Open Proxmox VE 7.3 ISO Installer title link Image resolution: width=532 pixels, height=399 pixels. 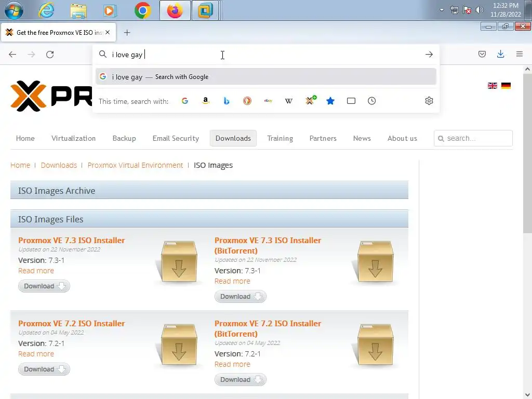coord(72,240)
